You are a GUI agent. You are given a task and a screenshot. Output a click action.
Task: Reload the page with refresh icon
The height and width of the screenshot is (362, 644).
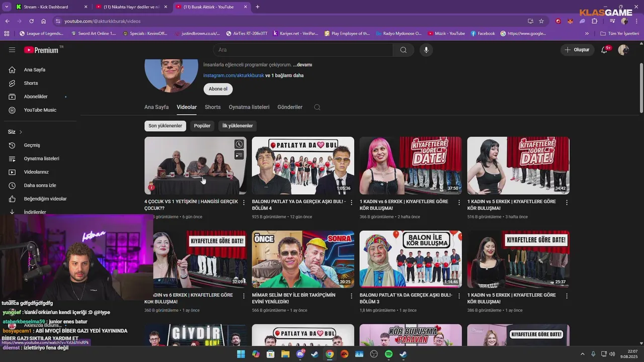coord(31,21)
